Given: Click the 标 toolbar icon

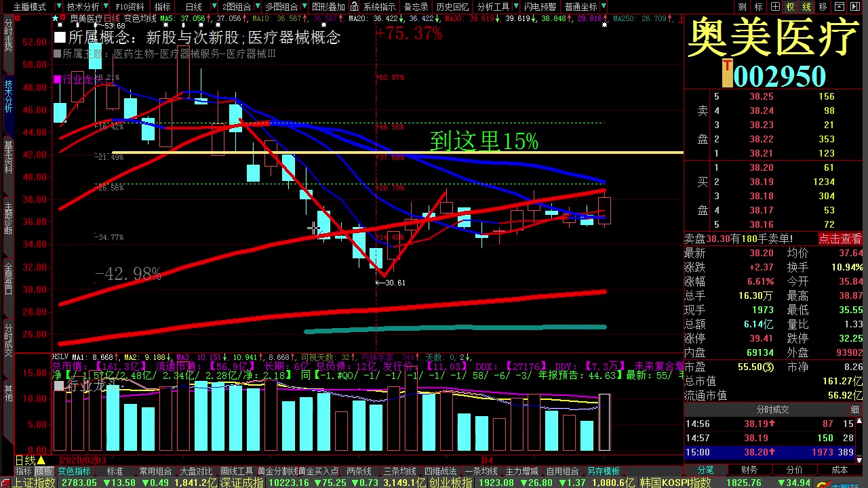Looking at the screenshot, I should 758,7.
